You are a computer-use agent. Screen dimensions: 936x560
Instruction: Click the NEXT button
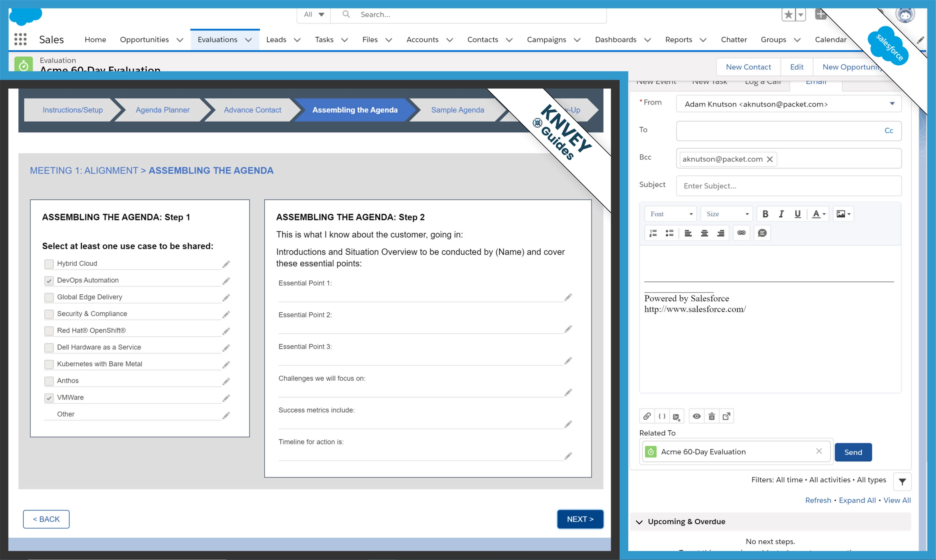coord(580,519)
